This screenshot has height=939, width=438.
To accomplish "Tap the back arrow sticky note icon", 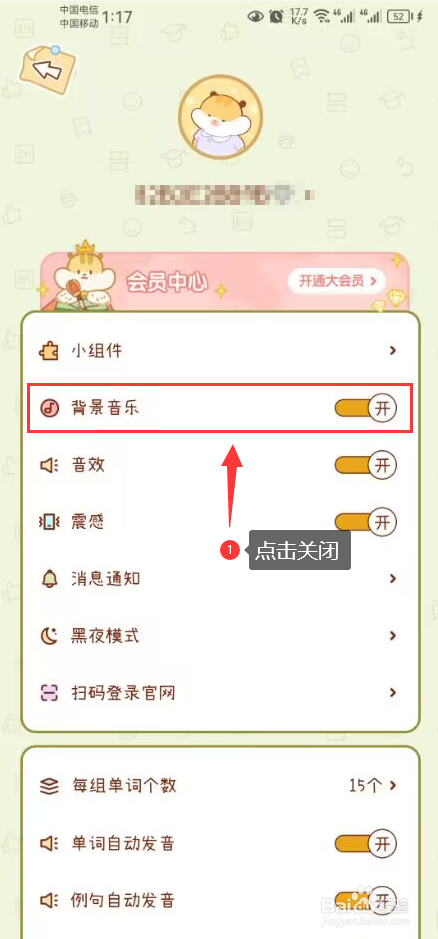I will [x=48, y=68].
